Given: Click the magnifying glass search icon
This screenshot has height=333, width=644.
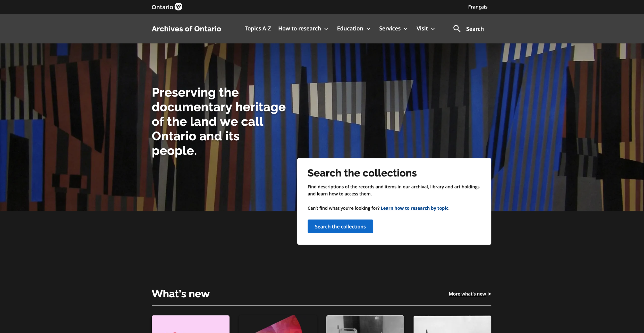Looking at the screenshot, I should tap(457, 29).
